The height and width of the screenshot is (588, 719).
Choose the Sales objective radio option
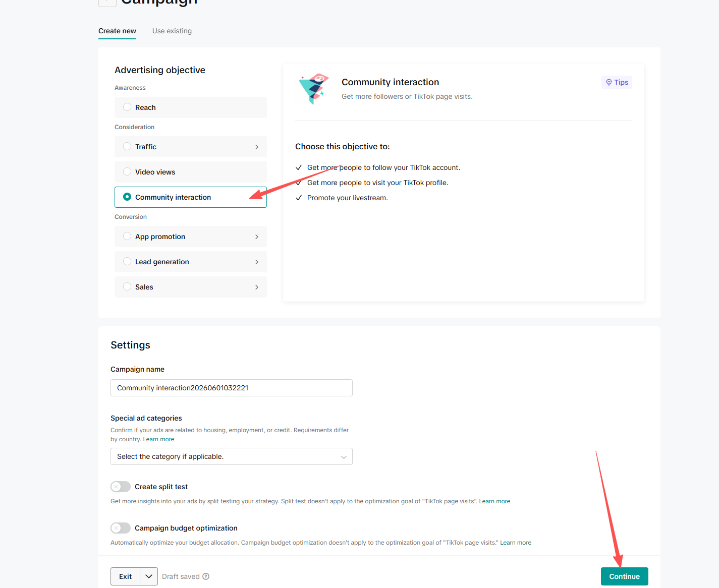click(x=127, y=286)
